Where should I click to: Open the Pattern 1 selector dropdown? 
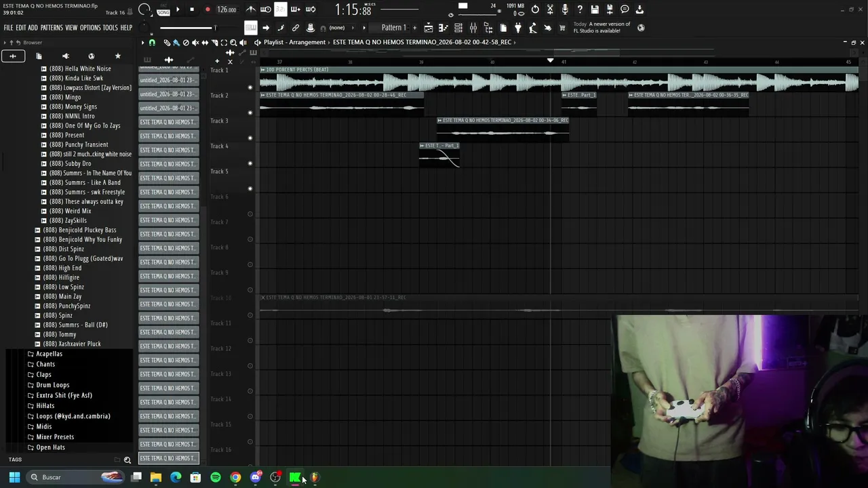pos(393,28)
